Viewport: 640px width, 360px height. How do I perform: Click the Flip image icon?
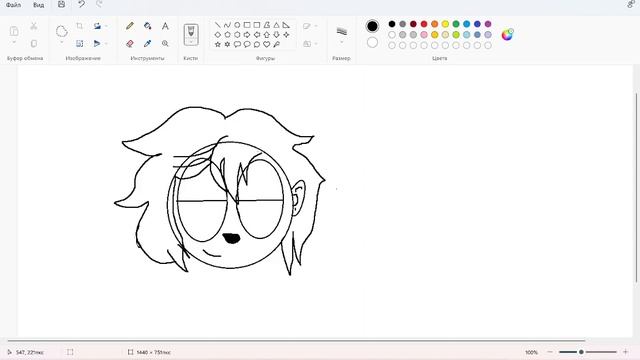click(x=97, y=43)
